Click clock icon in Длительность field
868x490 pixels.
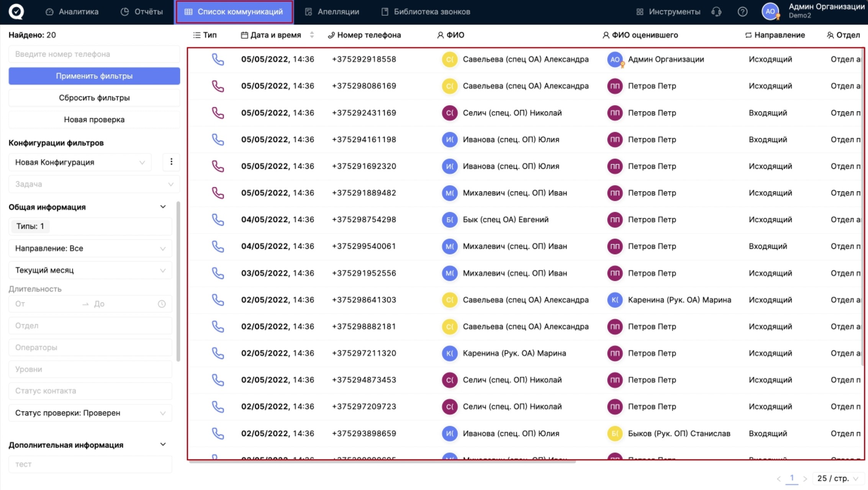pyautogui.click(x=162, y=304)
